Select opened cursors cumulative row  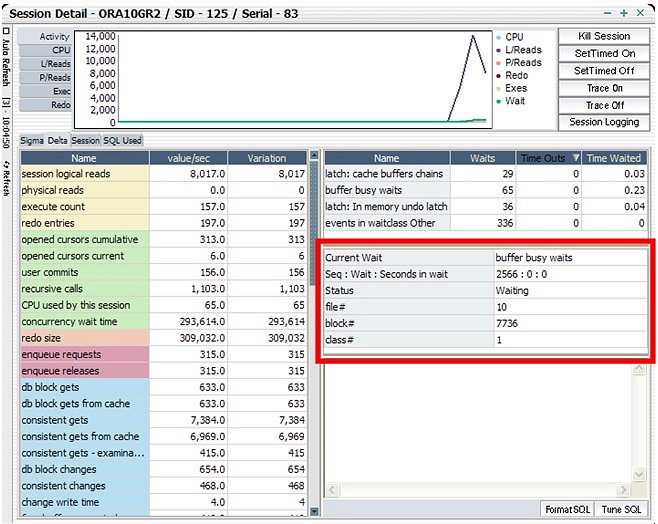(164, 239)
